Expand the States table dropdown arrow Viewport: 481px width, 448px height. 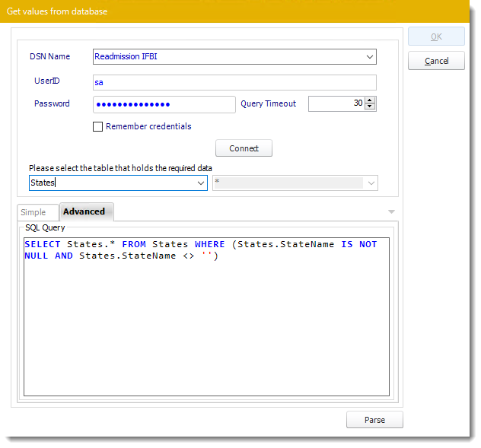(201, 183)
